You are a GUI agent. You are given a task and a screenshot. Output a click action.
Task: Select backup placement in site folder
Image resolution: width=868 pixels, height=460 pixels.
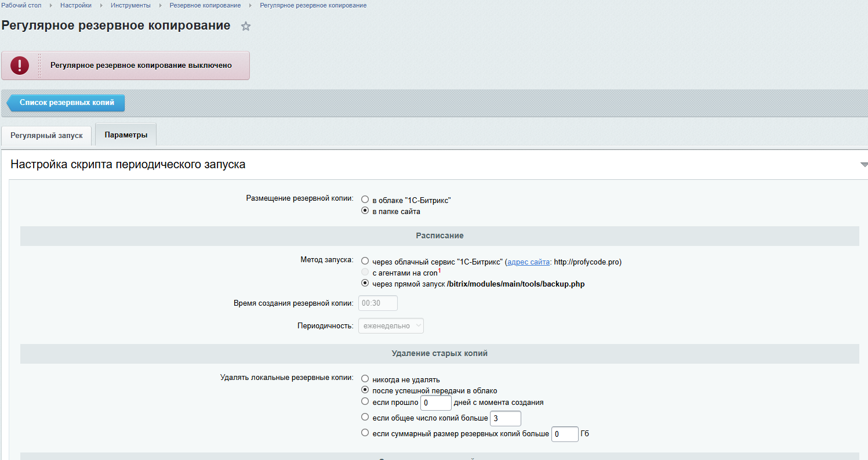365,211
